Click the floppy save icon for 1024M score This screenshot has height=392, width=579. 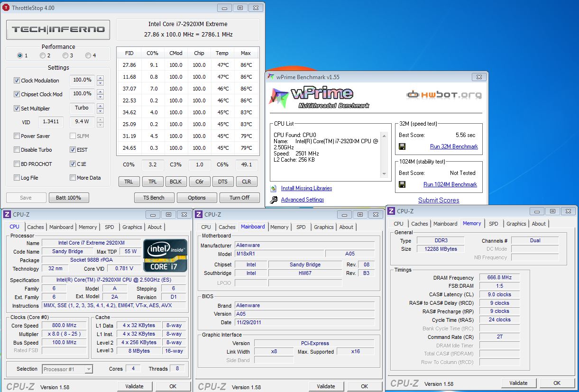pyautogui.click(x=402, y=184)
